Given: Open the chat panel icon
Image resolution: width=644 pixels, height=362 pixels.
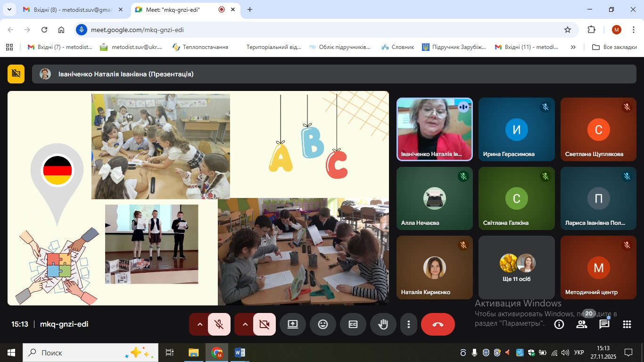Looking at the screenshot, I should point(604,324).
